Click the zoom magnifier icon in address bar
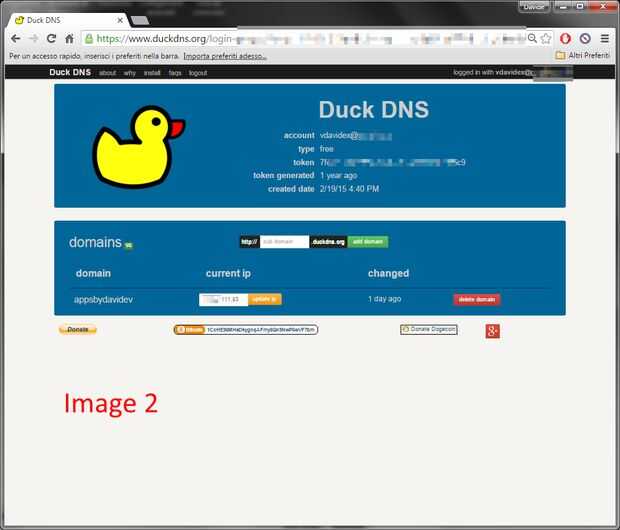 tap(532, 38)
